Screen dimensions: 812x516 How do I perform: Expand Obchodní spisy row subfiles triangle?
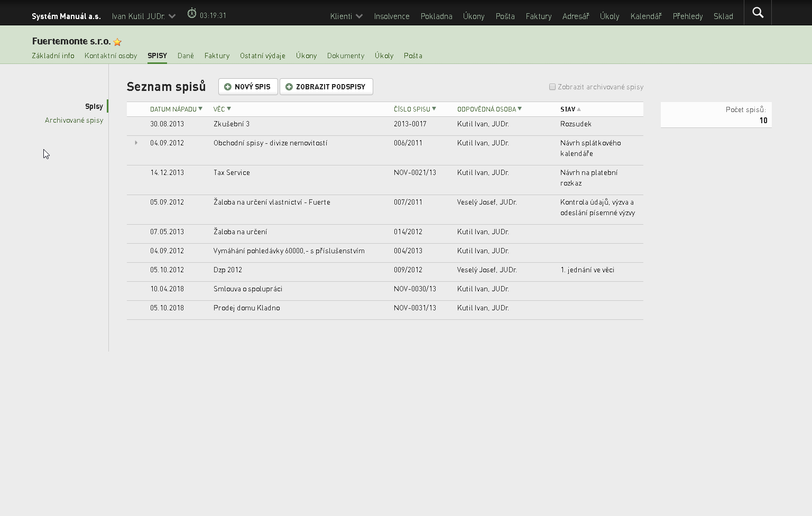(x=136, y=143)
